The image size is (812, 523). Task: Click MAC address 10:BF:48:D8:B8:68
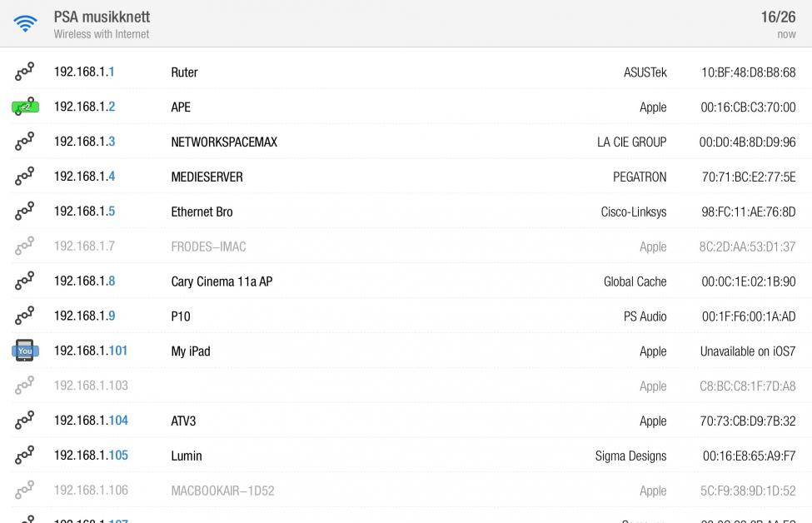pos(748,72)
